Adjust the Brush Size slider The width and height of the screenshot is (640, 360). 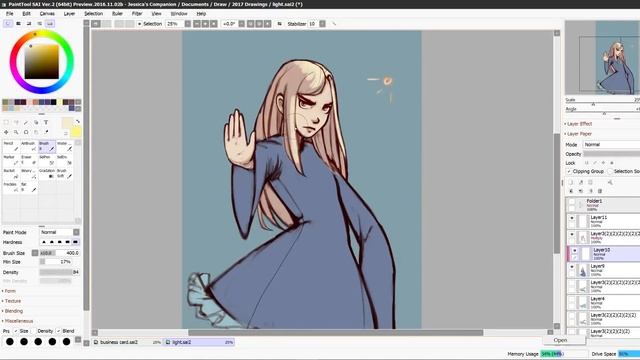tap(60, 253)
